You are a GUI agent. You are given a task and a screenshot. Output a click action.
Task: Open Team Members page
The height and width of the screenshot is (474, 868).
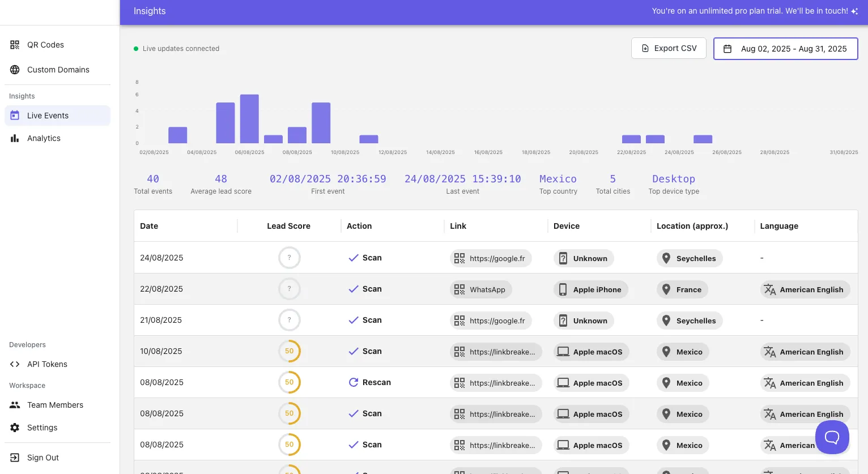(57, 405)
